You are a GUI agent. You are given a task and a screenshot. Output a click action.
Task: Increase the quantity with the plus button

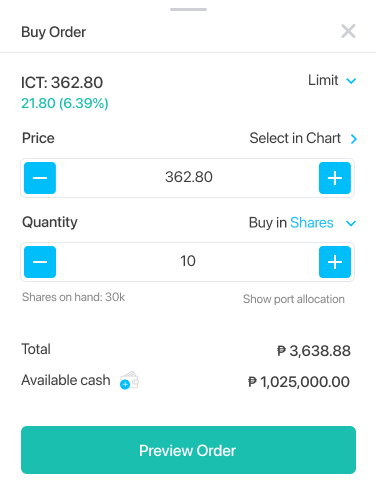pos(335,262)
